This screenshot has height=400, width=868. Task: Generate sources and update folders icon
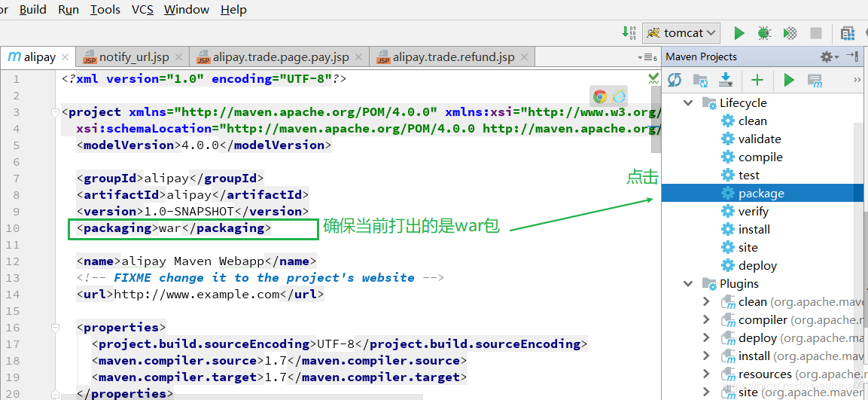(700, 81)
